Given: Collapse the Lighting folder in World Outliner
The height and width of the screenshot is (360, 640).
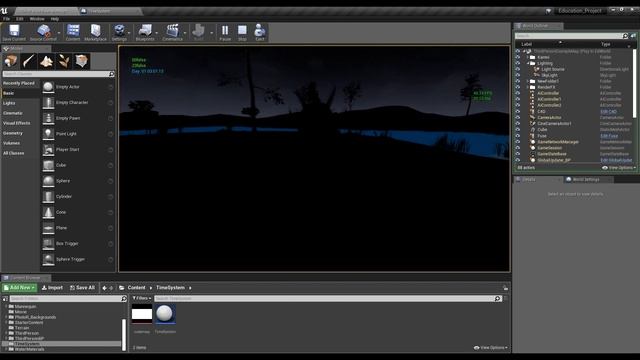Looking at the screenshot, I should coord(528,64).
